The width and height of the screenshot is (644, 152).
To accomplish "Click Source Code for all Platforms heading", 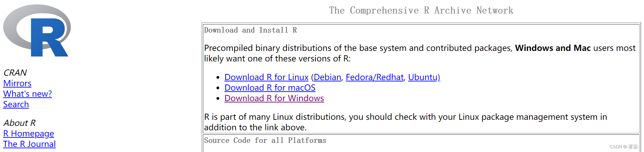I will pos(265,140).
